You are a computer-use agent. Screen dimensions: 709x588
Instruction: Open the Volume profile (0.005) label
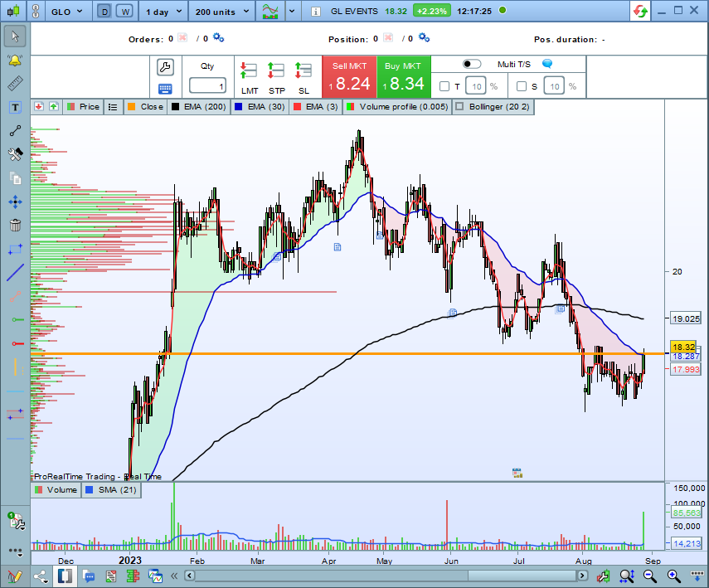coord(397,107)
